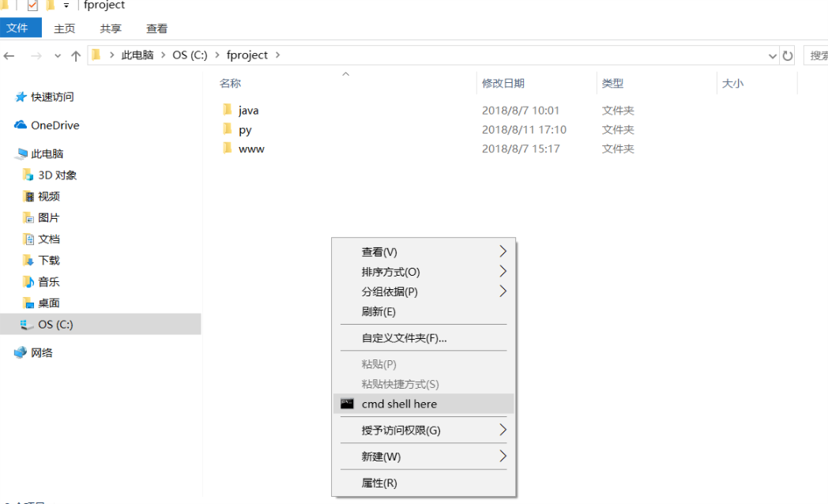This screenshot has width=828, height=504.
Task: Go up one folder level arrow
Action: [x=76, y=55]
